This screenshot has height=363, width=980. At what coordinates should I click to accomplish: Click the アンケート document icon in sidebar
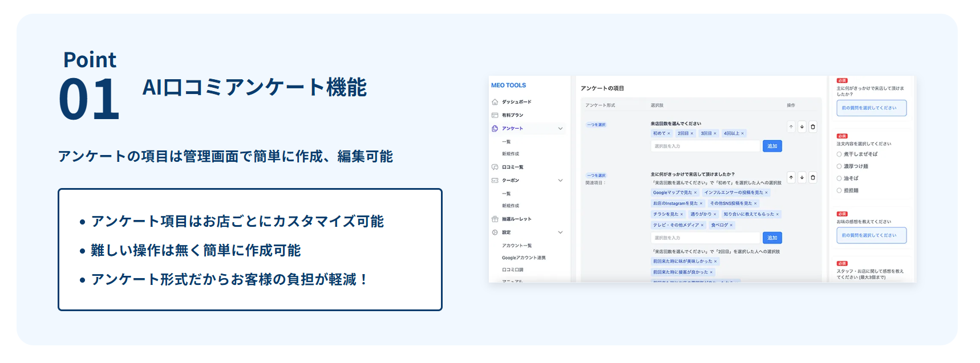click(x=495, y=128)
